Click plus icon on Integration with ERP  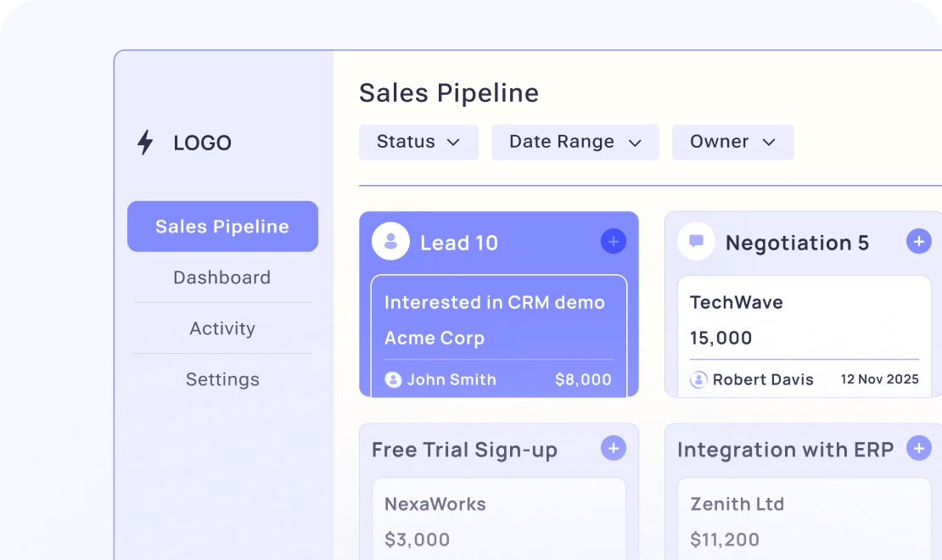918,448
